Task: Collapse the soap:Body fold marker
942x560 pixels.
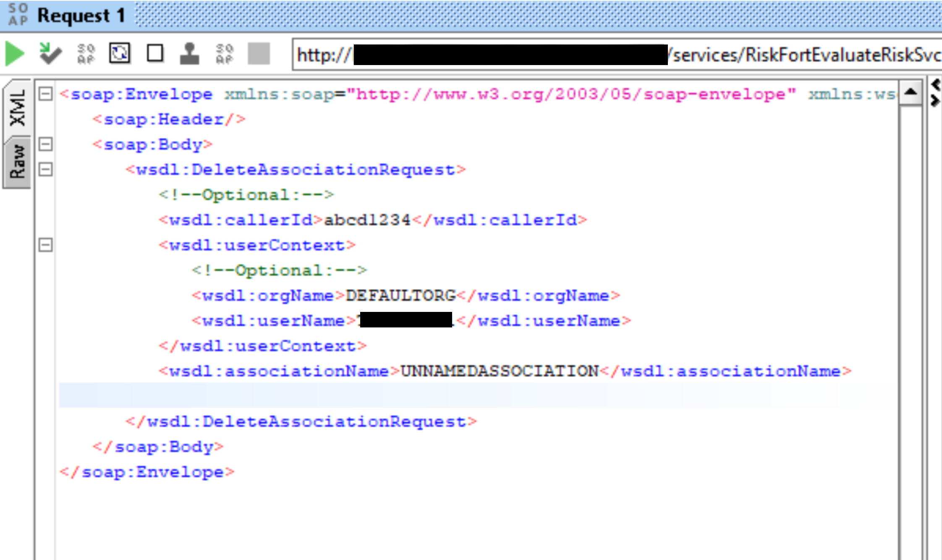Action: [x=45, y=144]
